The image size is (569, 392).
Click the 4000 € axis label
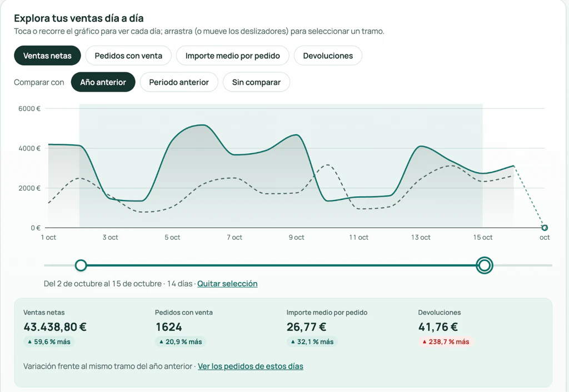29,148
